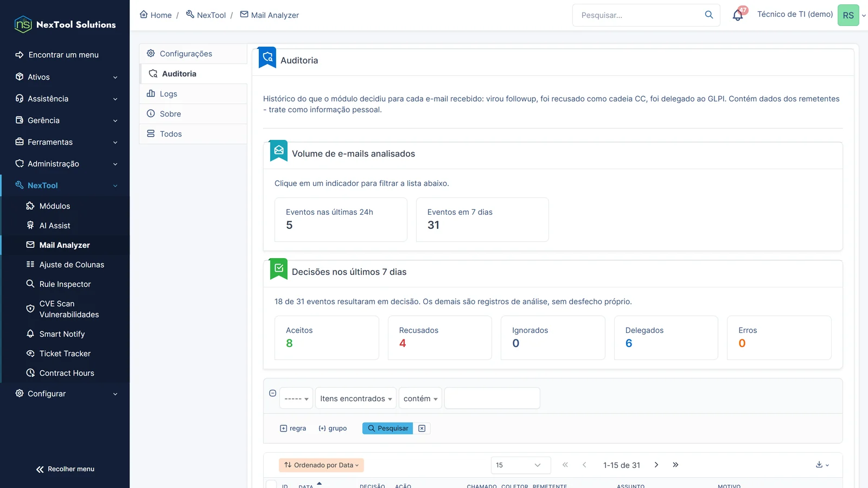The image size is (868, 488).
Task: Open the notifications bell
Action: [738, 15]
